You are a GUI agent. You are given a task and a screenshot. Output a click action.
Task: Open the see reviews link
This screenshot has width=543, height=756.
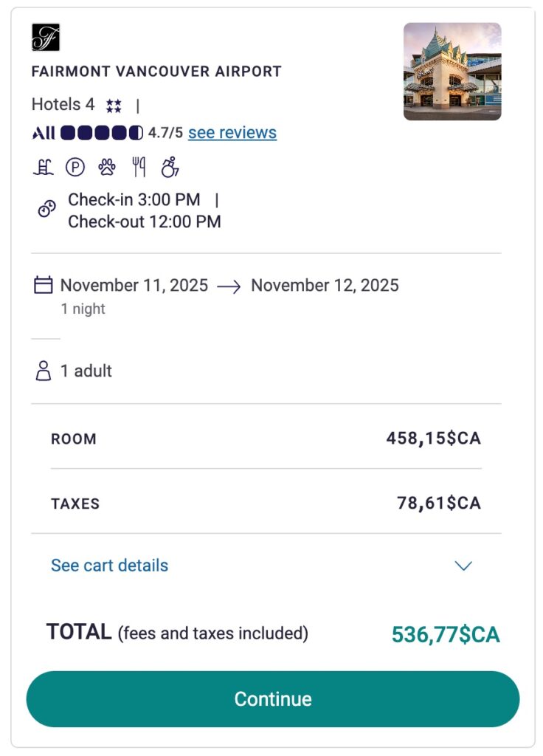(231, 133)
